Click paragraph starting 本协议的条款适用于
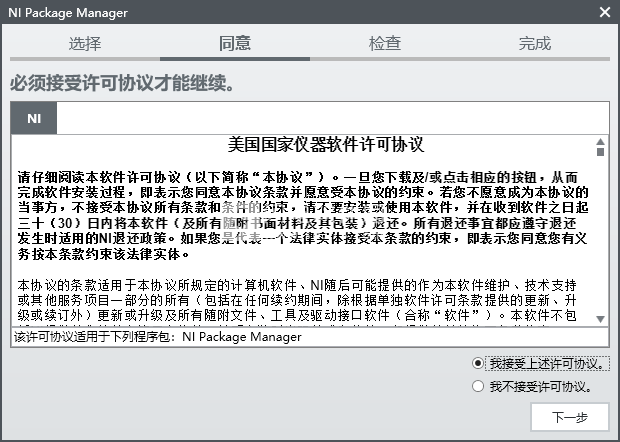620x442 pixels. coord(297,300)
